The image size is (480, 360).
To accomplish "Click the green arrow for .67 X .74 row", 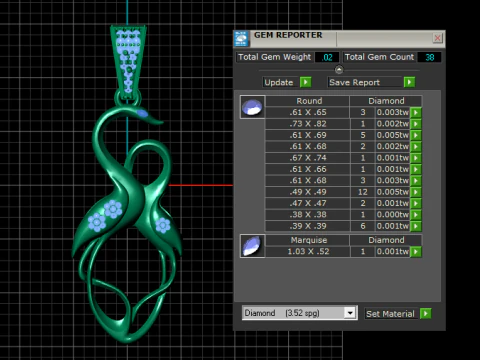I will pos(416,158).
